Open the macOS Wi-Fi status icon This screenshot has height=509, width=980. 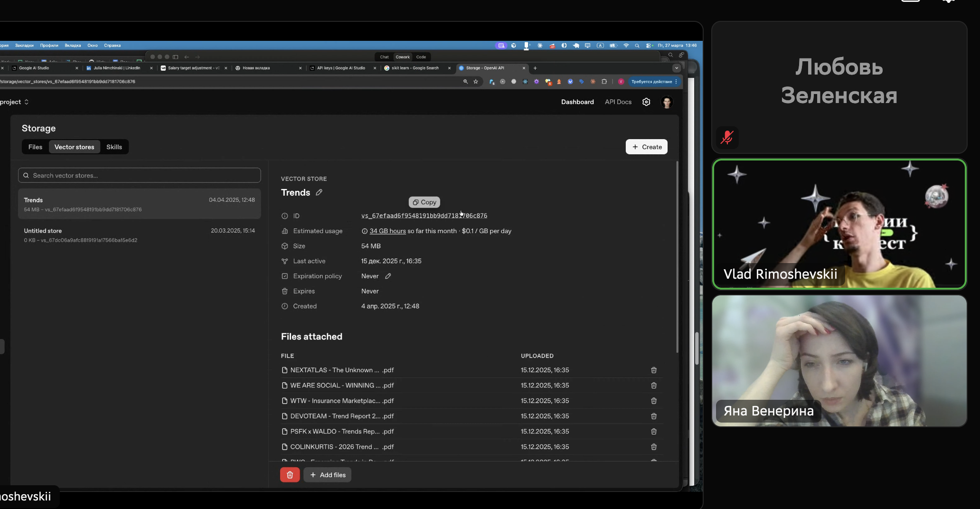tap(626, 46)
